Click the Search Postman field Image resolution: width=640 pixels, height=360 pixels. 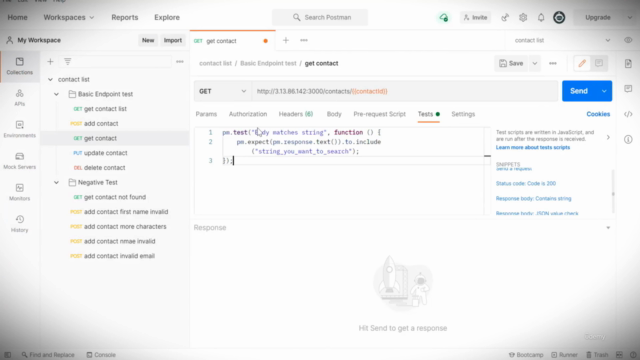point(320,18)
